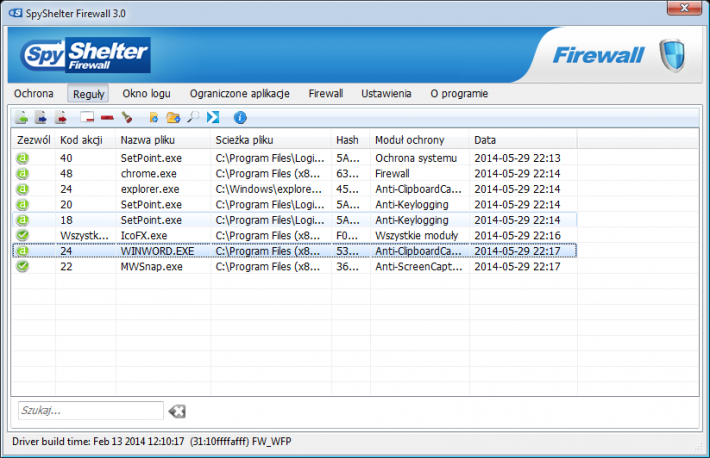The width and height of the screenshot is (710, 458).
Task: Open the Ustawienia tab
Action: coord(386,94)
